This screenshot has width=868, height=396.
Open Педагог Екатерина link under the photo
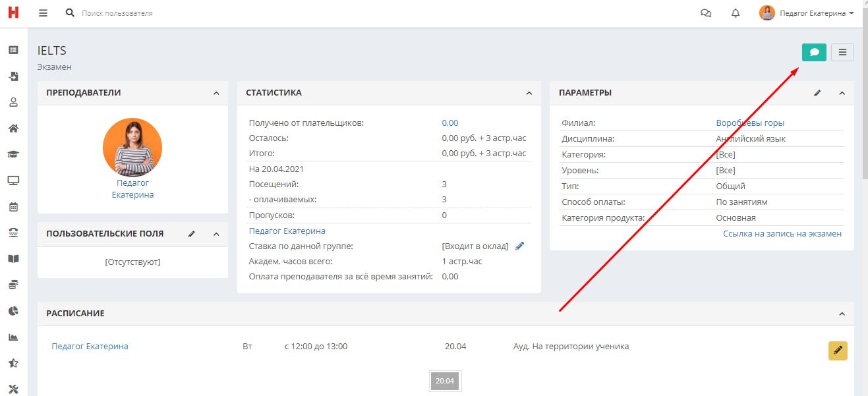pyautogui.click(x=132, y=189)
